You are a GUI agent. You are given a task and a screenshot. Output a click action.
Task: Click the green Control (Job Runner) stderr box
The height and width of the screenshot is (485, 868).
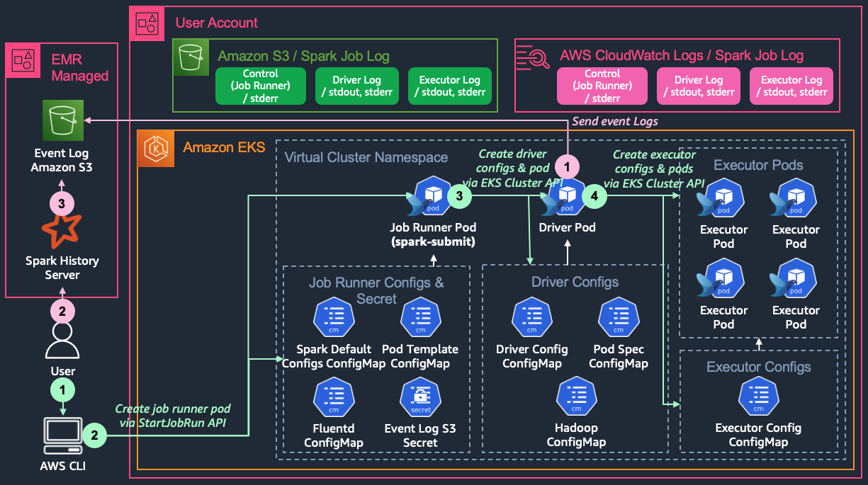(x=260, y=86)
